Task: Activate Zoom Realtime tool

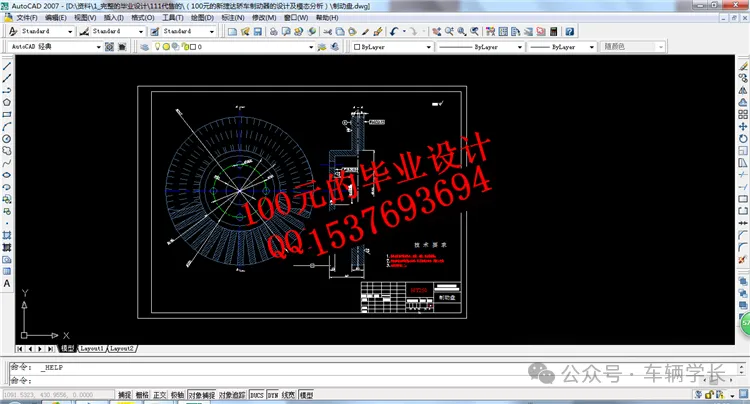Action: (449, 32)
